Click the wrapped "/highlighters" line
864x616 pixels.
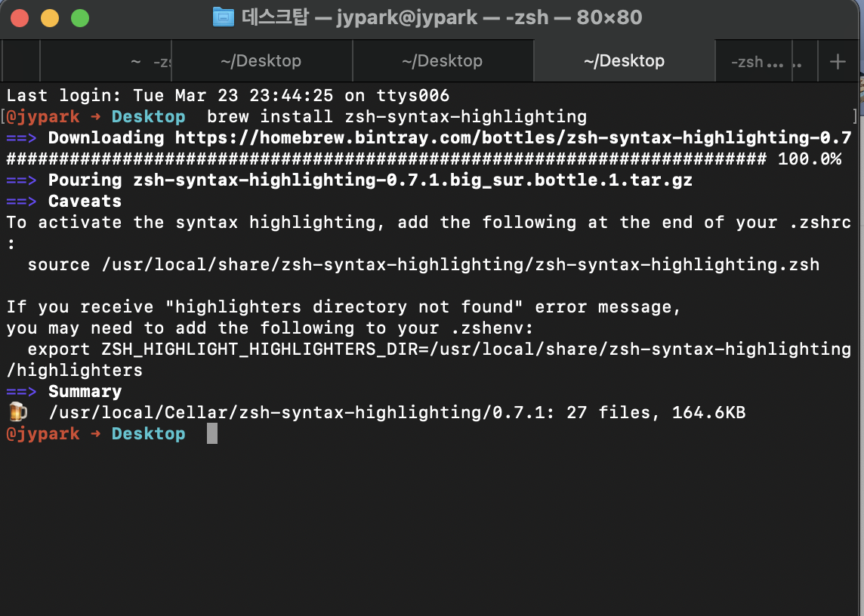tap(74, 370)
